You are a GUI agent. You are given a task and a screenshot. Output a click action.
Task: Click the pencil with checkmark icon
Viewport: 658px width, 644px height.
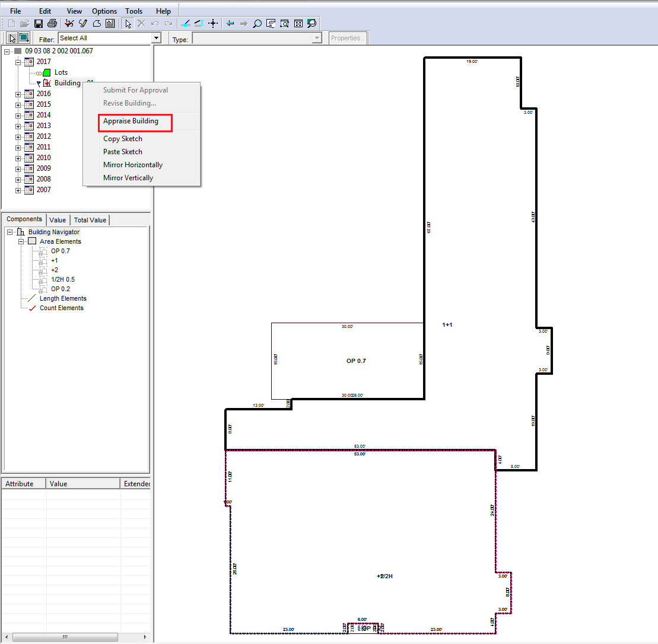(82, 24)
